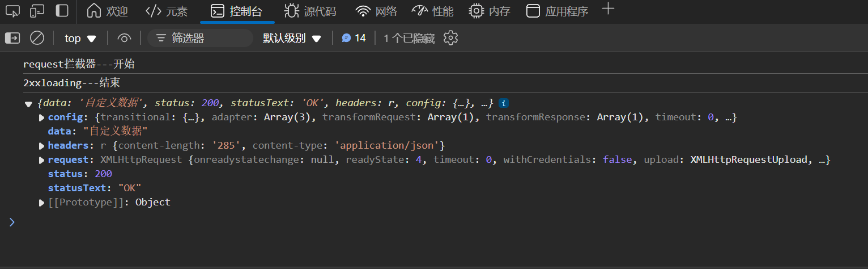Image resolution: width=868 pixels, height=269 pixels.
Task: Expand the request XMLHttpRequest entry
Action: point(41,160)
